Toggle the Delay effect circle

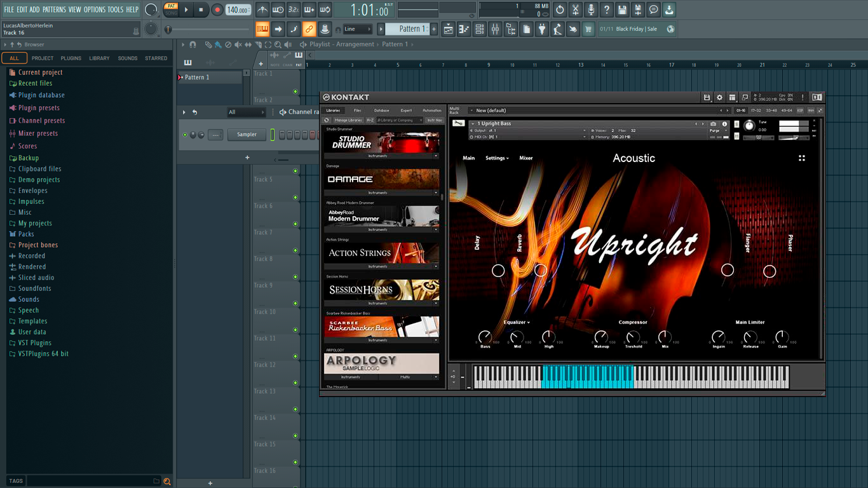point(498,271)
